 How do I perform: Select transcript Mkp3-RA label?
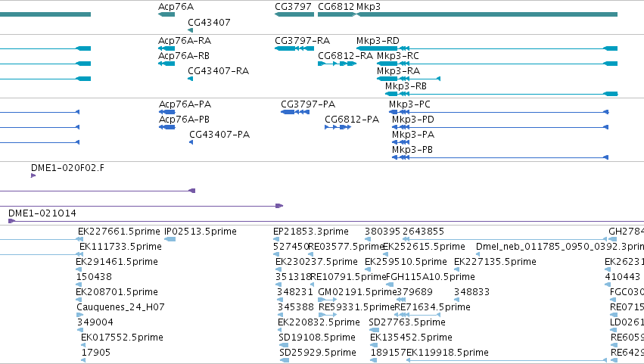coord(398,71)
